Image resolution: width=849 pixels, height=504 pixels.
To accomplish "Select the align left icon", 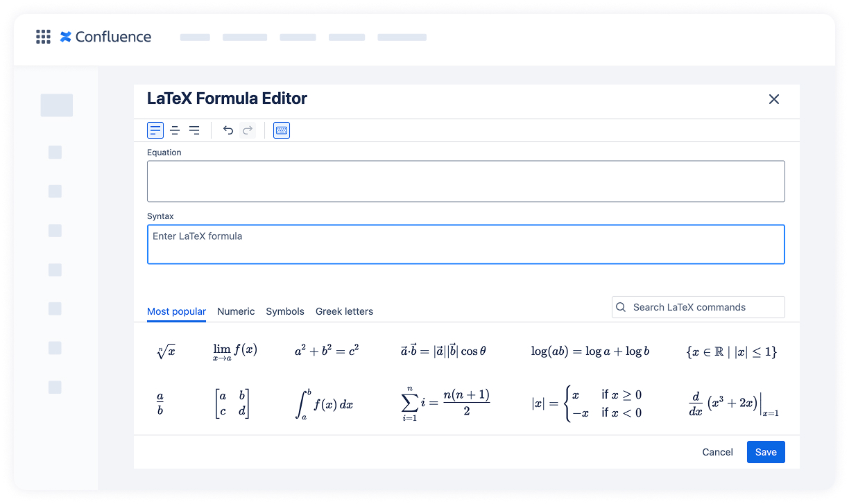I will coord(155,130).
